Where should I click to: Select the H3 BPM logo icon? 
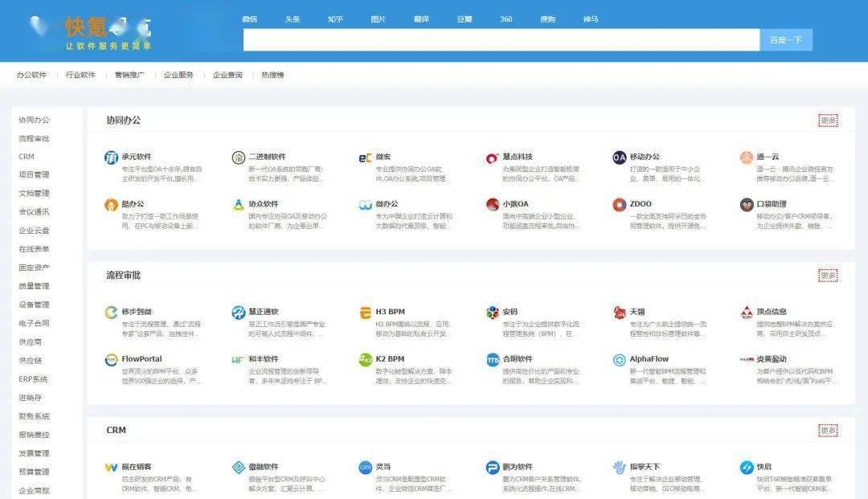point(366,313)
